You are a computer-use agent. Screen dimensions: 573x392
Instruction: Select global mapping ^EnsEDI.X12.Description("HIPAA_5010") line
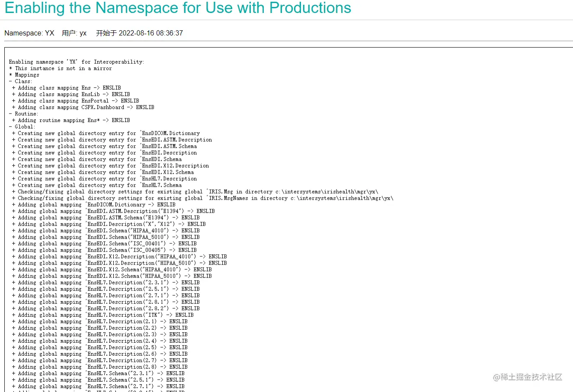coord(119,263)
